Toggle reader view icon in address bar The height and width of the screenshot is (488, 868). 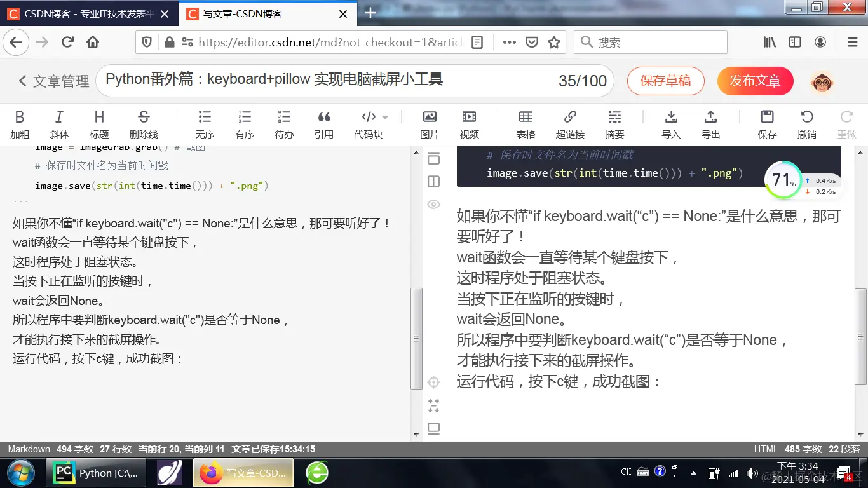point(477,43)
